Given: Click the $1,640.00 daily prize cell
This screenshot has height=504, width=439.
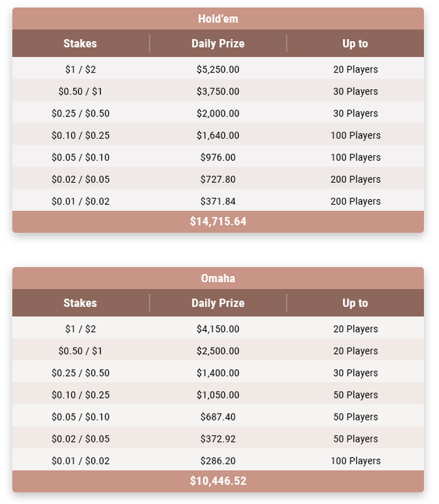Looking at the screenshot, I should (x=218, y=136).
